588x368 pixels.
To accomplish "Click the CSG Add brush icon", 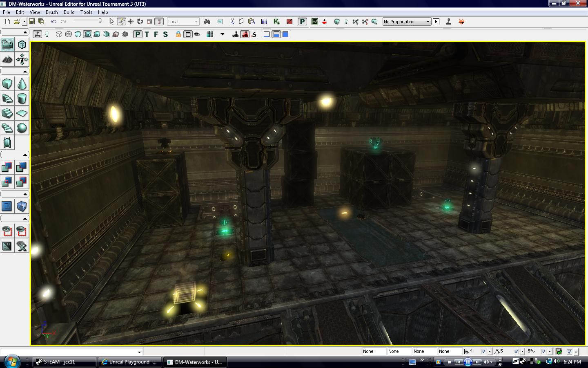I will (x=7, y=167).
